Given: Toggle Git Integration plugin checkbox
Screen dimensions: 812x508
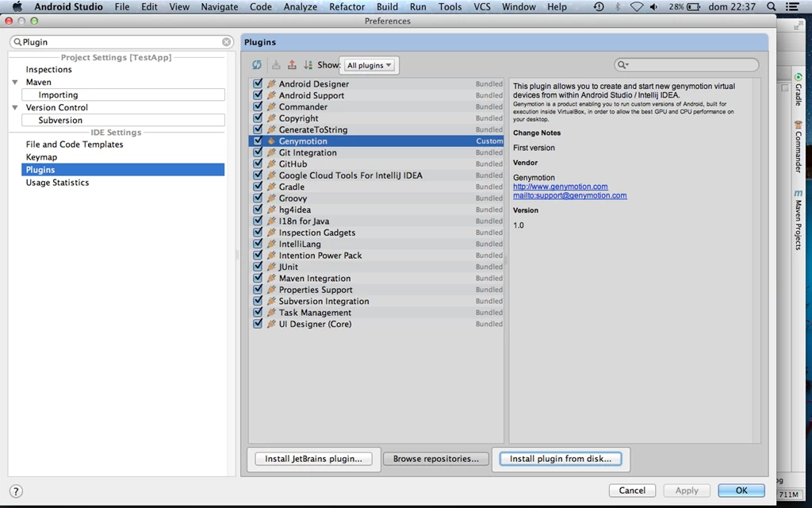Looking at the screenshot, I should tap(258, 152).
